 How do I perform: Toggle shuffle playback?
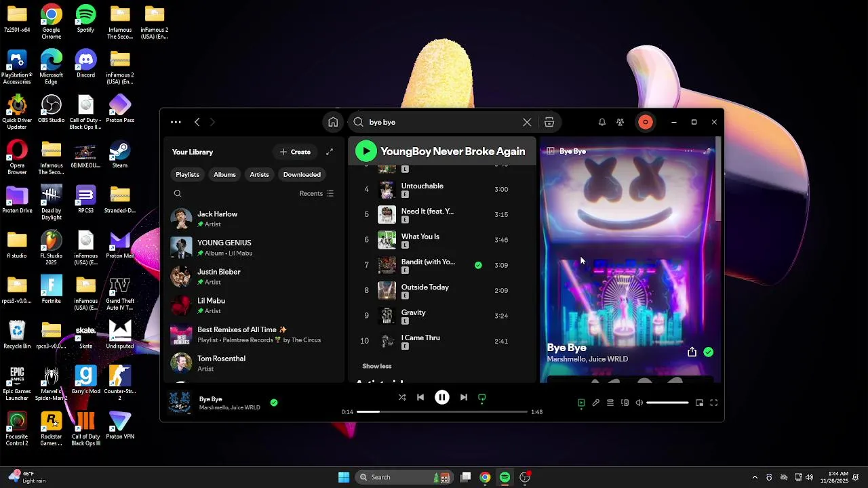402,398
